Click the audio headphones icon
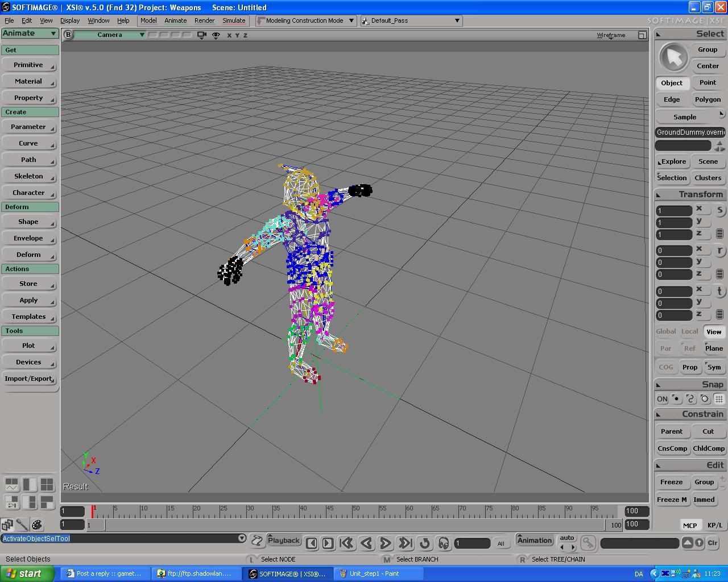This screenshot has width=728, height=582. [x=444, y=543]
